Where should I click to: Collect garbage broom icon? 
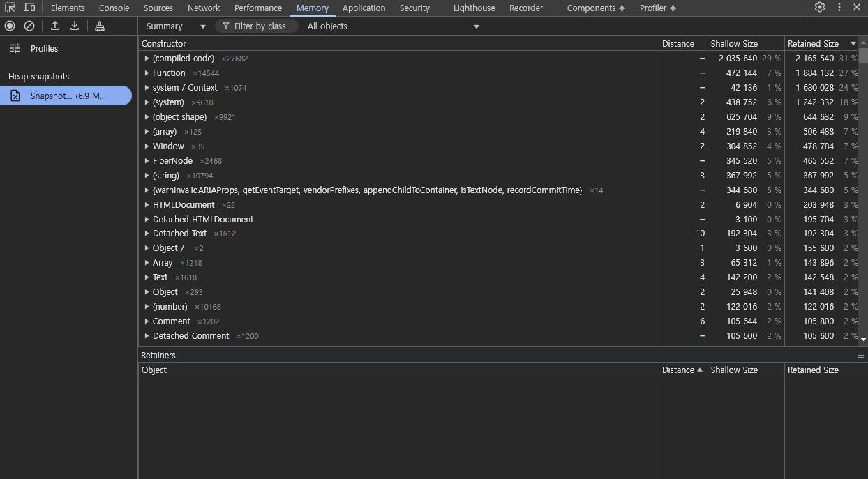coord(100,26)
